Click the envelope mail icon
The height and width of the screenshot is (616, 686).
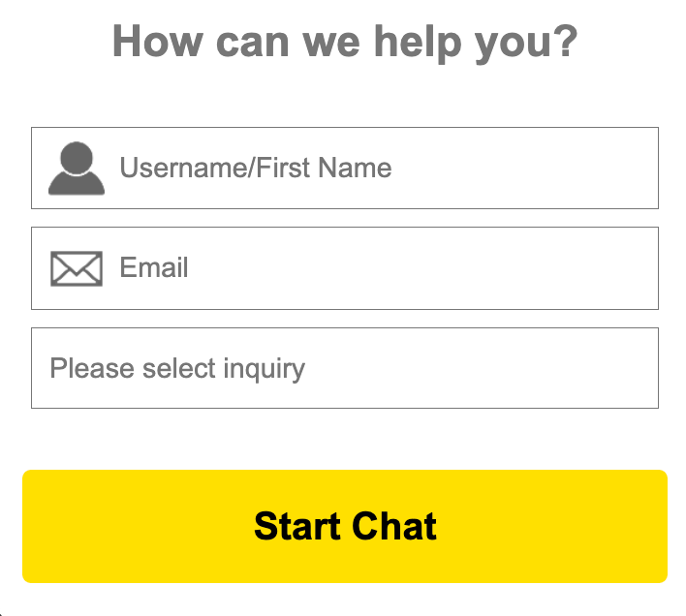coord(76,268)
